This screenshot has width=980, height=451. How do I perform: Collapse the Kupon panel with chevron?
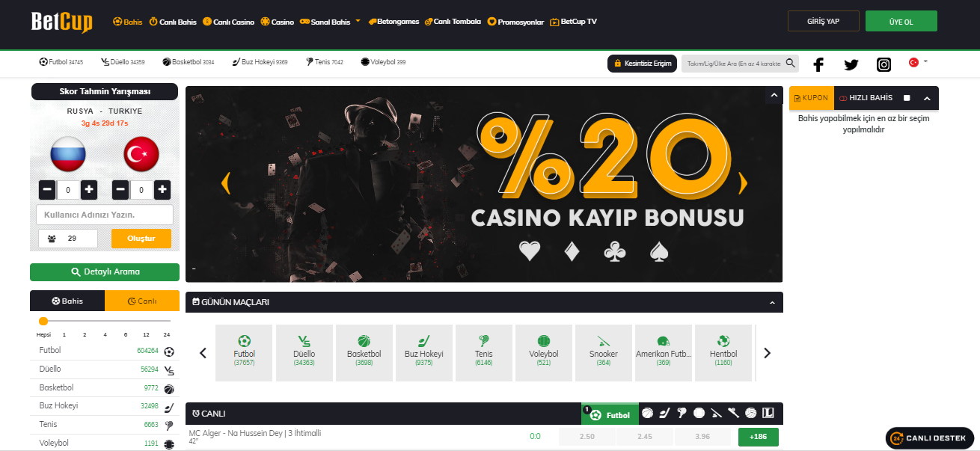[x=927, y=98]
